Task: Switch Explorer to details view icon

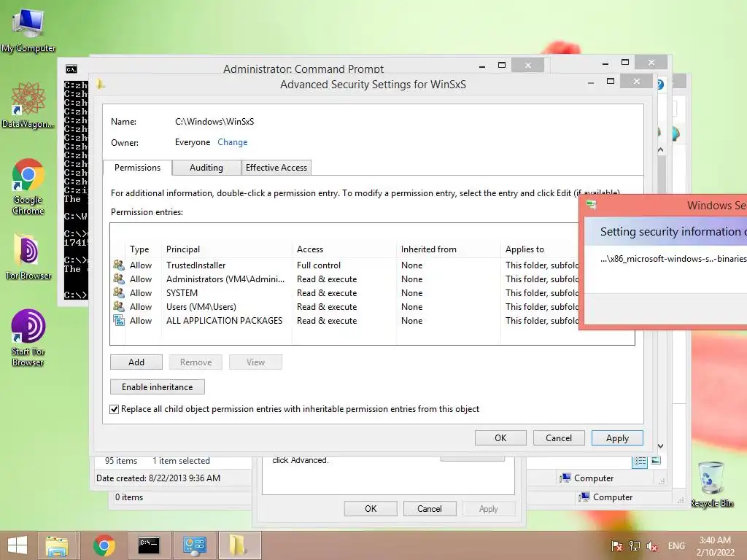Action: [x=639, y=461]
